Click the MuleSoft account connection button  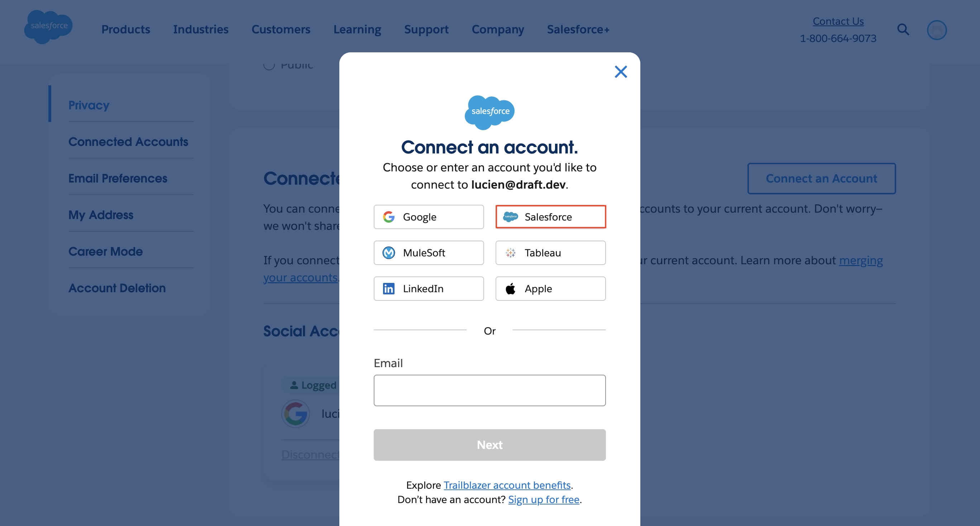pos(429,252)
